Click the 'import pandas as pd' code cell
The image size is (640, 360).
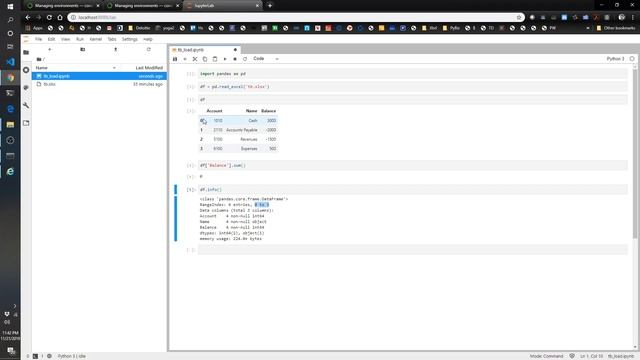pos(413,74)
